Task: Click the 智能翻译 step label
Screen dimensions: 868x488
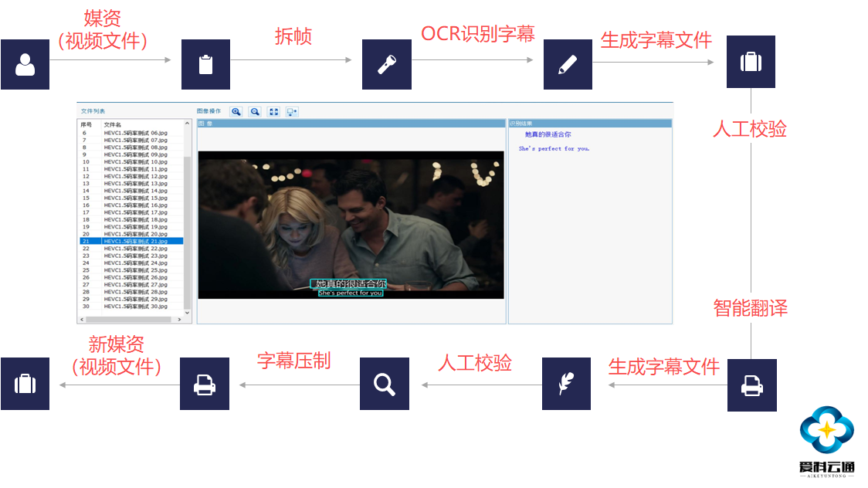Action: tap(750, 308)
